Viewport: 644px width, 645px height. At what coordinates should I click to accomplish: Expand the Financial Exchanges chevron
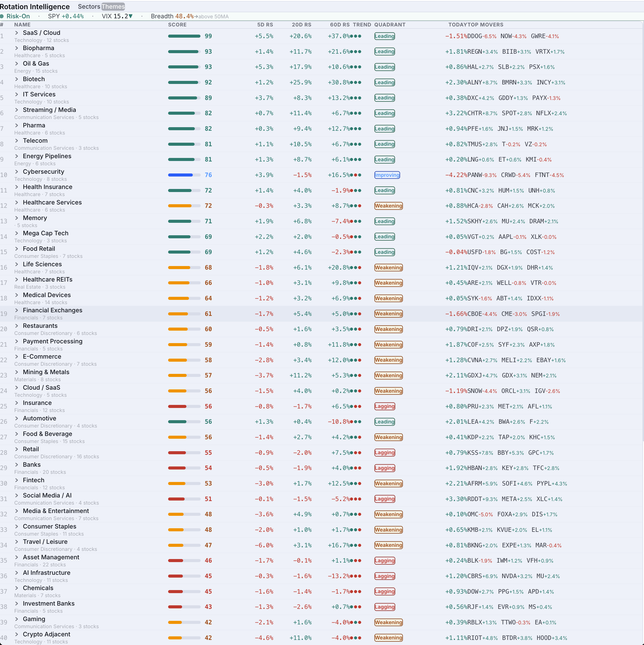(x=17, y=310)
